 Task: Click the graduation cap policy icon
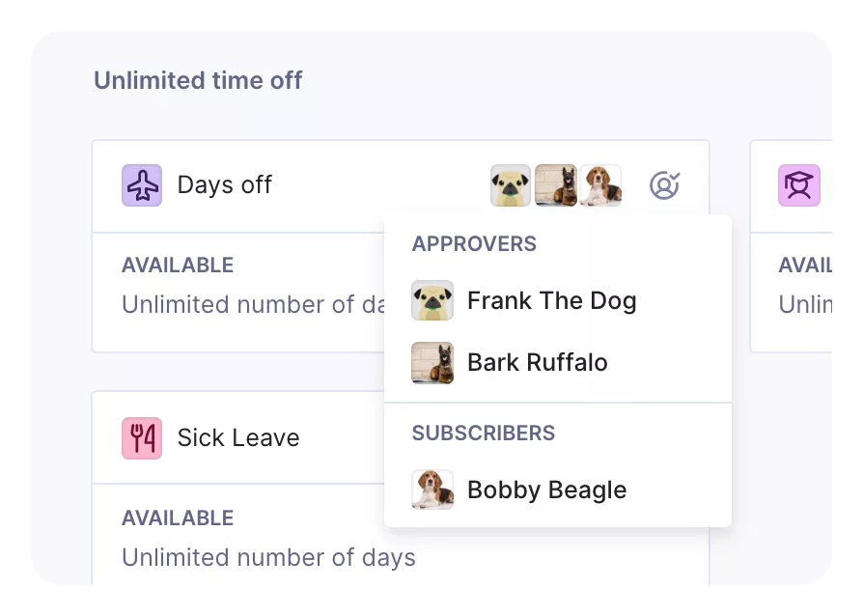point(799,185)
